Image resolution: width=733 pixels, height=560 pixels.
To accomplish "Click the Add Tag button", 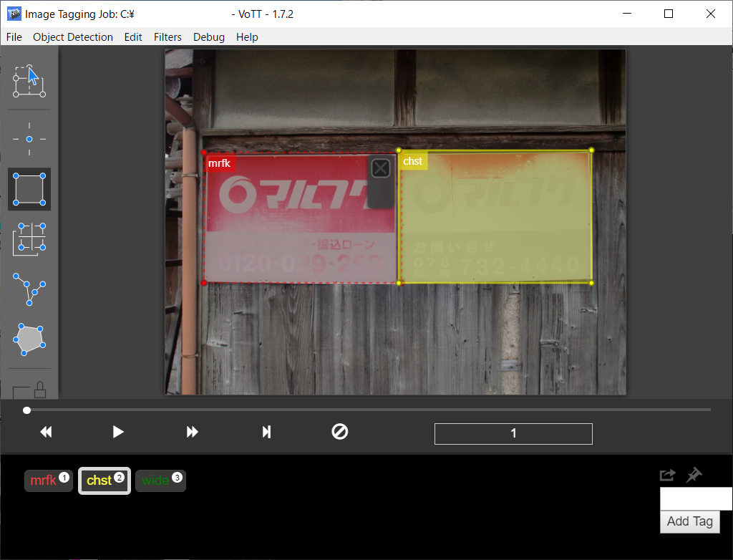I will click(x=689, y=521).
